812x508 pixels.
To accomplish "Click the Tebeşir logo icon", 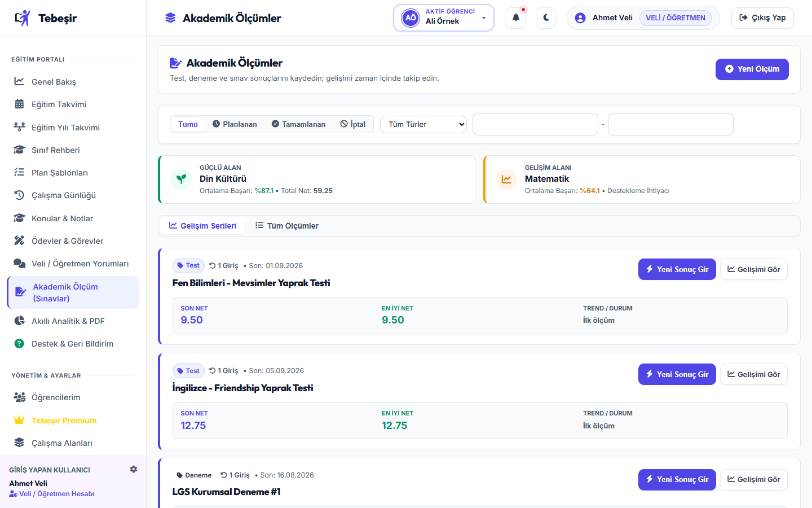I will (23, 18).
